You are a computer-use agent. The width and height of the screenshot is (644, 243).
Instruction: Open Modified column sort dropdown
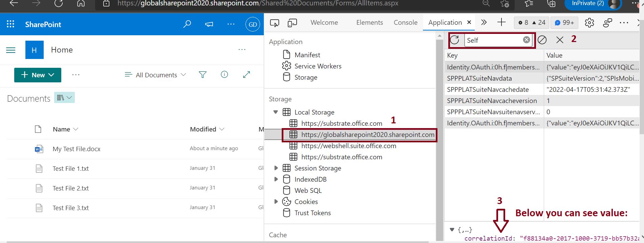click(207, 129)
